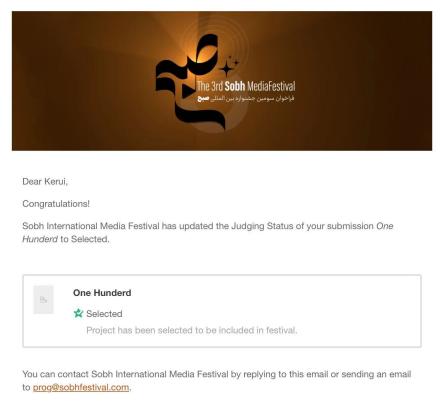This screenshot has width=446, height=412.
Task: Click the Selected status label
Action: [104, 314]
